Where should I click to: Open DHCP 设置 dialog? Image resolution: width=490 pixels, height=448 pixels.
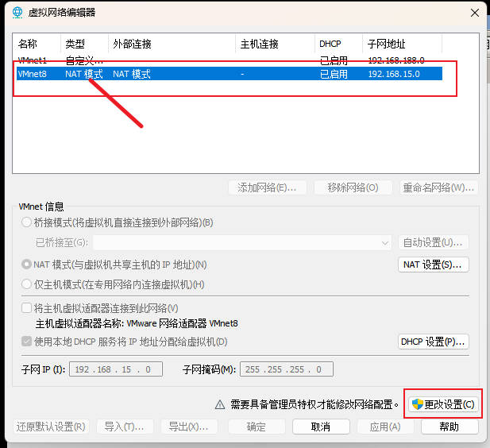tap(433, 342)
